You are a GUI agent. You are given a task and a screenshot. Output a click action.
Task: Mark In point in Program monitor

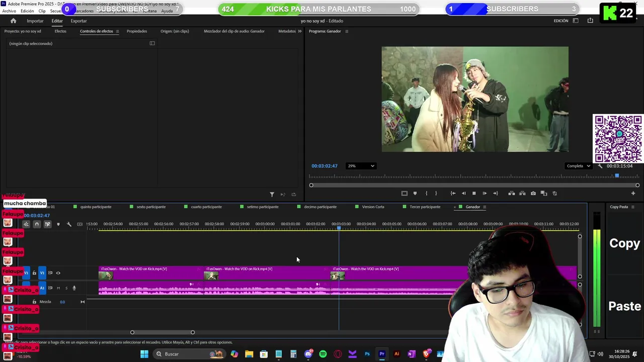pos(426,193)
